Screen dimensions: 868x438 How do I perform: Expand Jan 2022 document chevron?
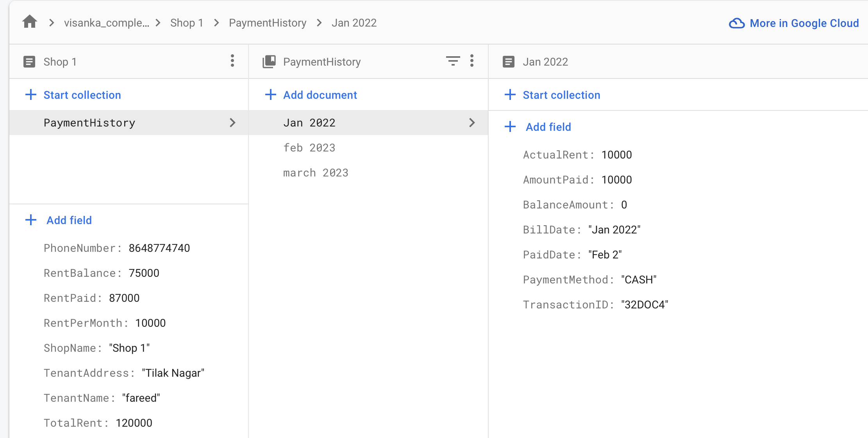click(x=472, y=123)
